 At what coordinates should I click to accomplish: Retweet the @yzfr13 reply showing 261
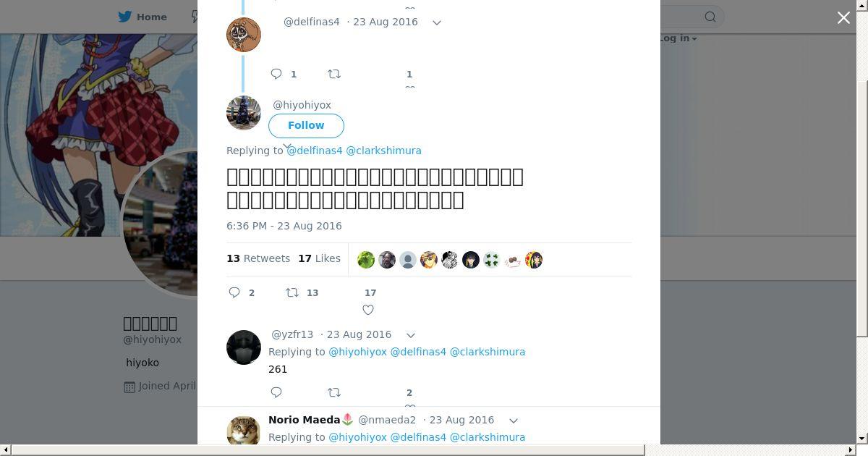pyautogui.click(x=334, y=392)
